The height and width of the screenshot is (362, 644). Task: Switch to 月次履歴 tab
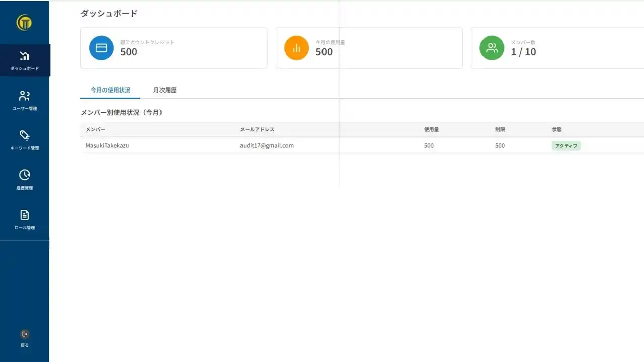point(165,90)
